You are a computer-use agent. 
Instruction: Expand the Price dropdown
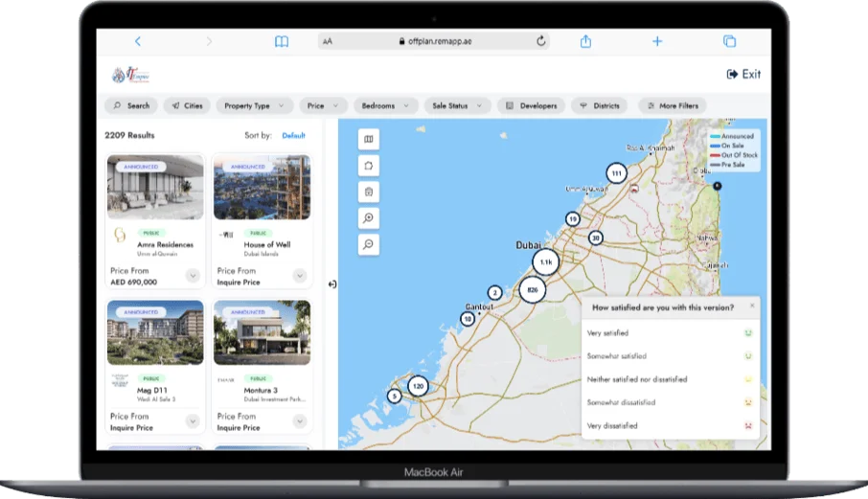323,105
